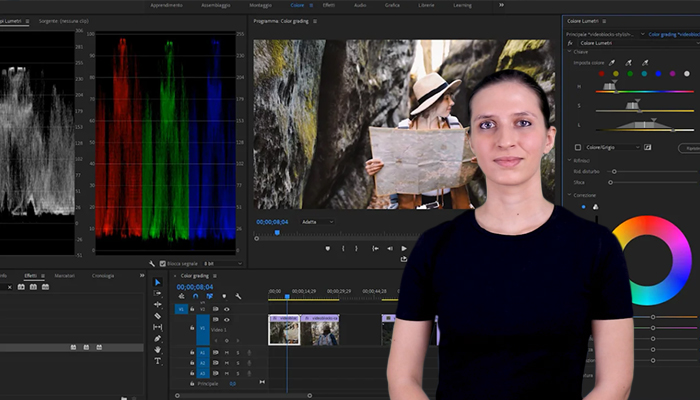Open the Colore/Grigio dropdown
The image size is (700, 400).
612,147
